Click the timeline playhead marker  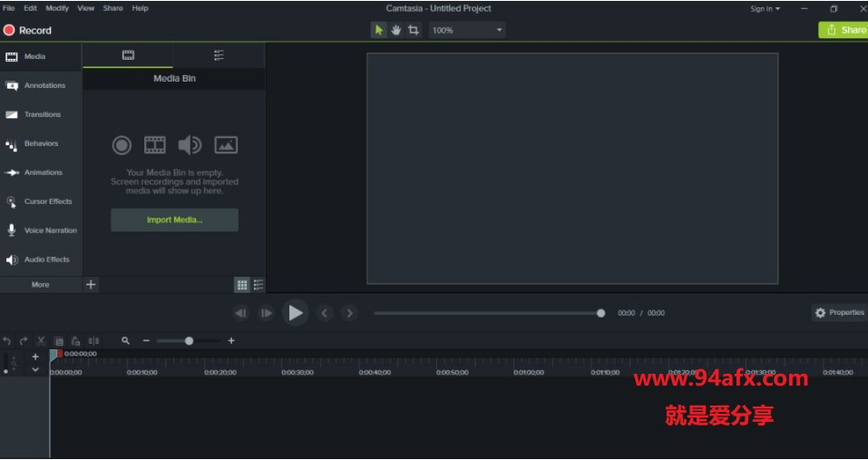(x=54, y=355)
